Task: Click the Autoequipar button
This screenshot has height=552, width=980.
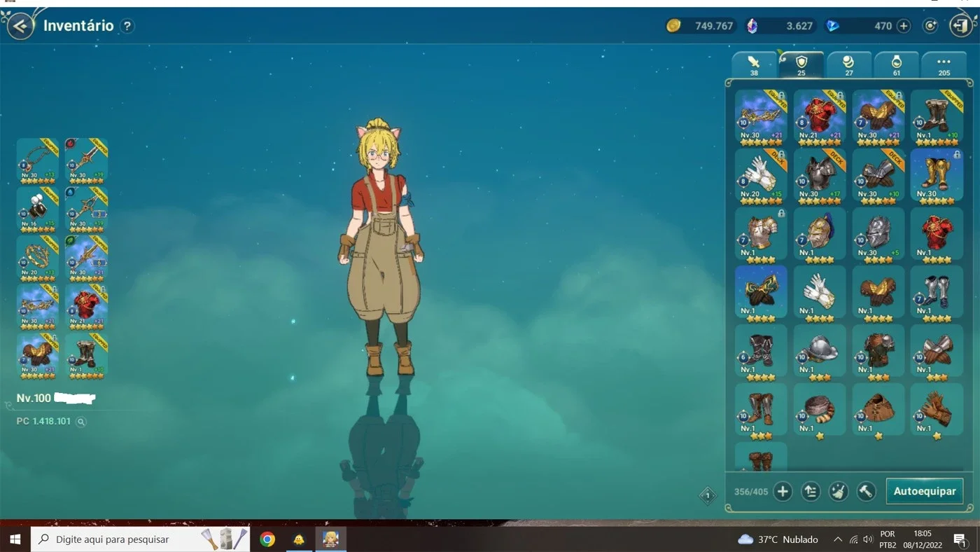Action: (x=925, y=491)
